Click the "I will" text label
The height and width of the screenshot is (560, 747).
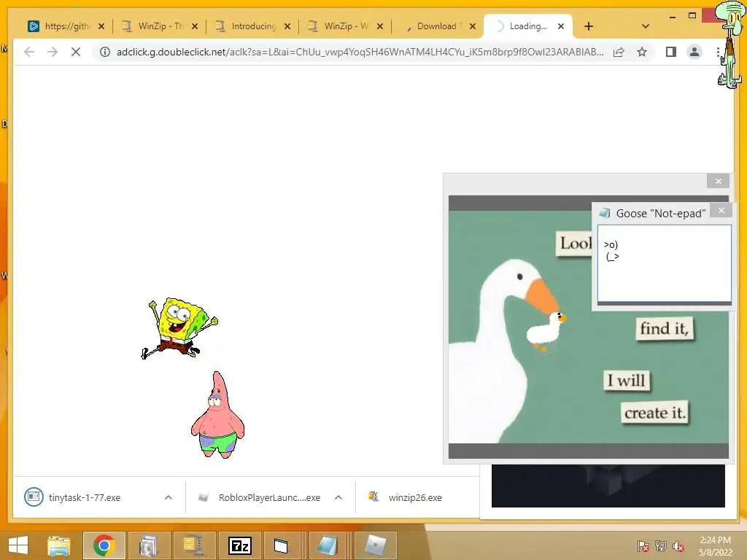click(x=627, y=381)
